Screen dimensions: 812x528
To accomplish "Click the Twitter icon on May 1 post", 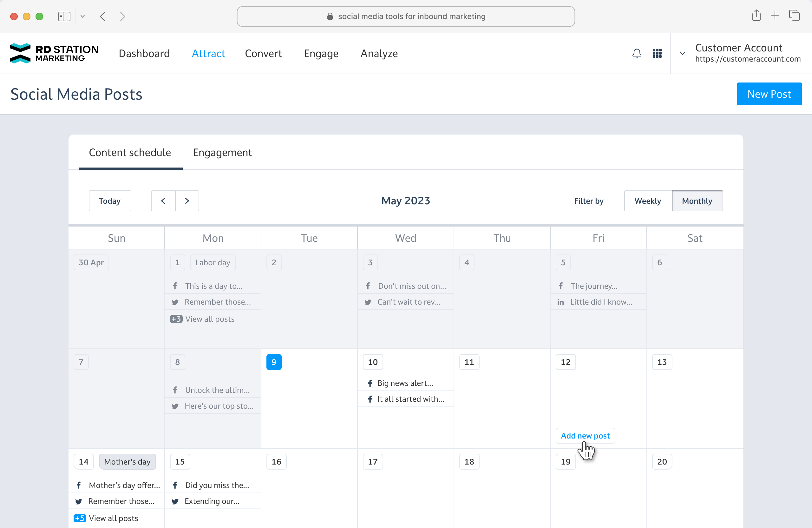I will (x=175, y=302).
